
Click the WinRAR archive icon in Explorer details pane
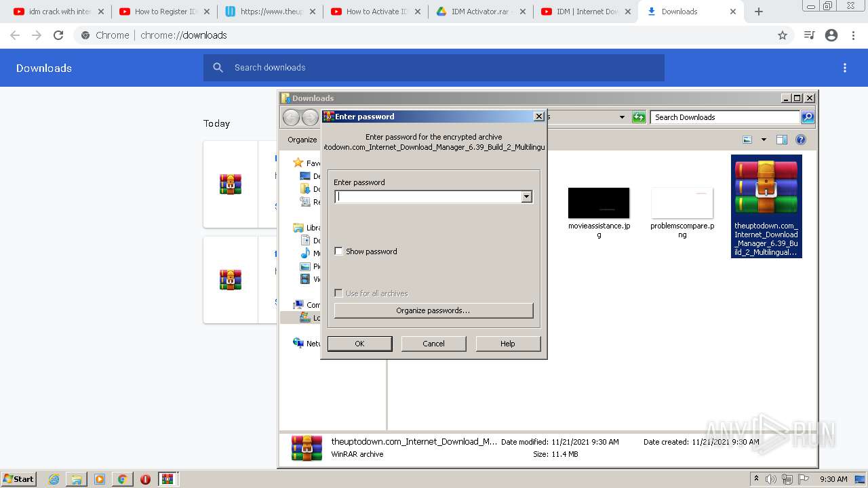click(x=307, y=448)
